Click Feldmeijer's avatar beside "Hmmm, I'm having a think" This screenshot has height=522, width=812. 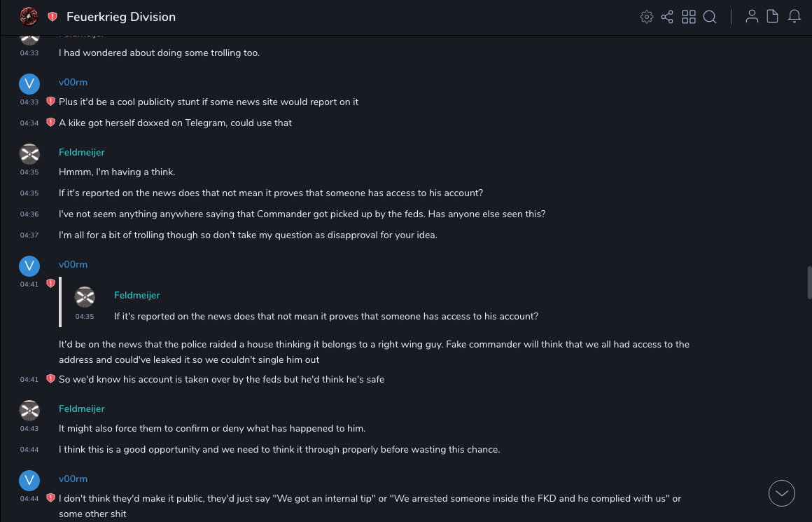(x=29, y=153)
